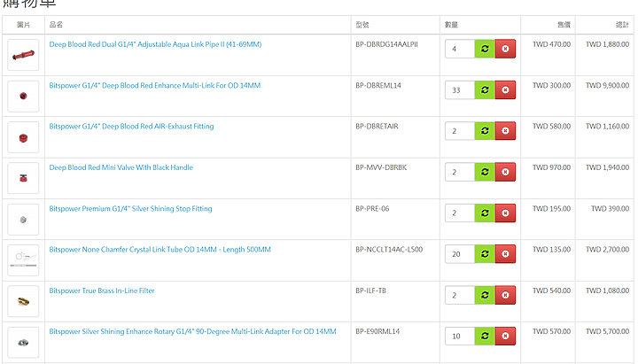Click the Mini Valve product thumbnail
Viewport: 638px width, 364px height.
23,178
